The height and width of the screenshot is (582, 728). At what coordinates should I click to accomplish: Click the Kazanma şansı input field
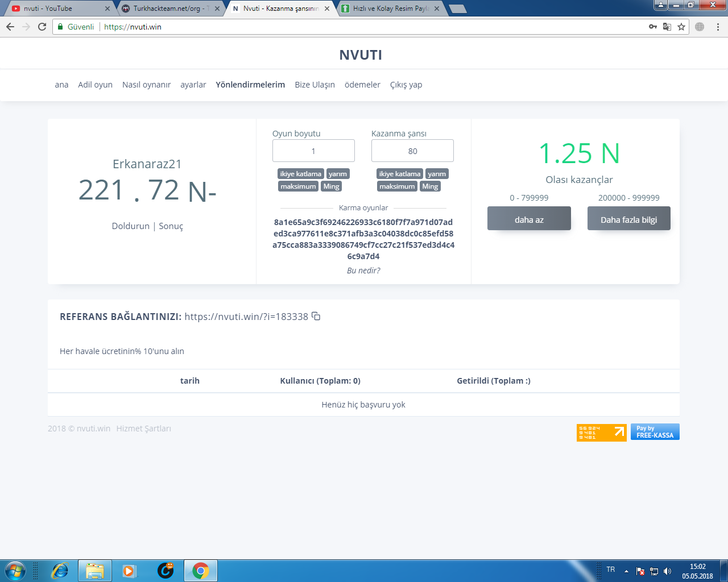[x=412, y=151]
